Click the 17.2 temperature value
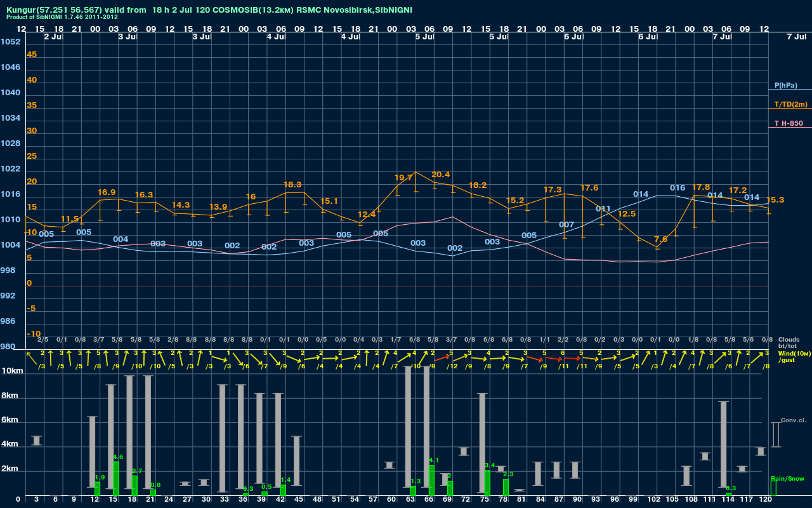 (738, 190)
